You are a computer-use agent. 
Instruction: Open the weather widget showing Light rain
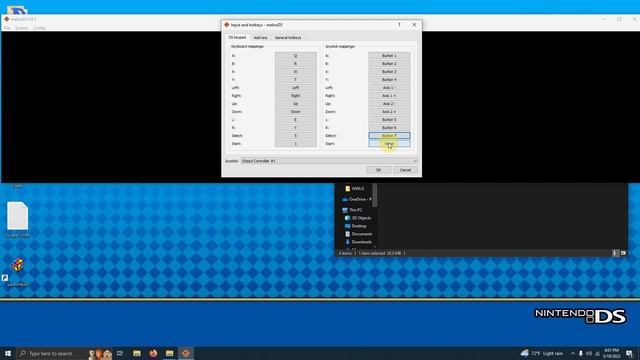pyautogui.click(x=542, y=353)
